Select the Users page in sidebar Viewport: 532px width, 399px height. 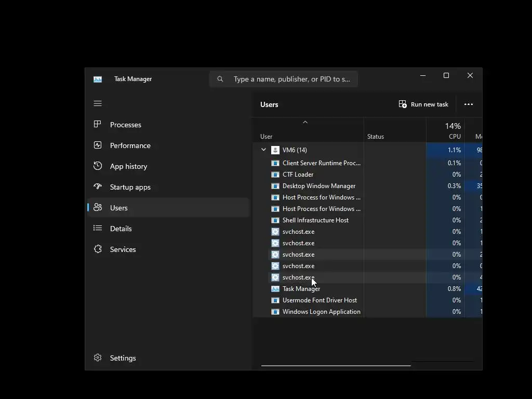click(168, 208)
